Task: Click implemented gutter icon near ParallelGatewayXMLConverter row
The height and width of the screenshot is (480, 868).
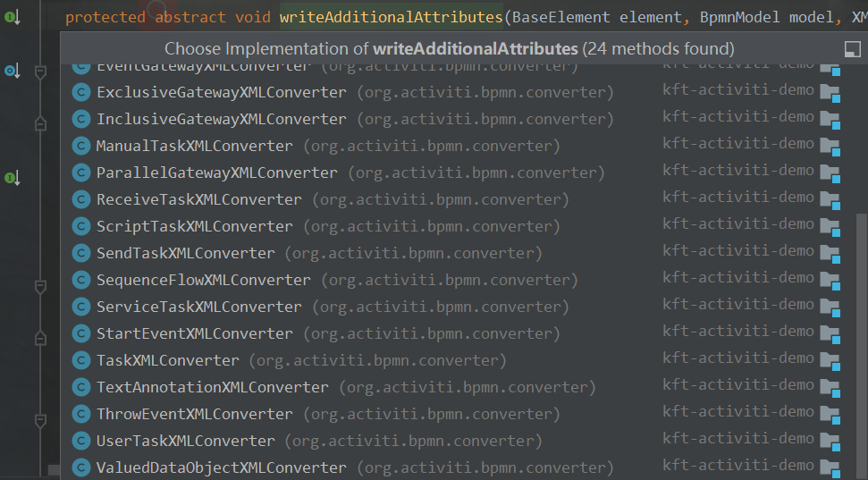Action: (x=13, y=178)
